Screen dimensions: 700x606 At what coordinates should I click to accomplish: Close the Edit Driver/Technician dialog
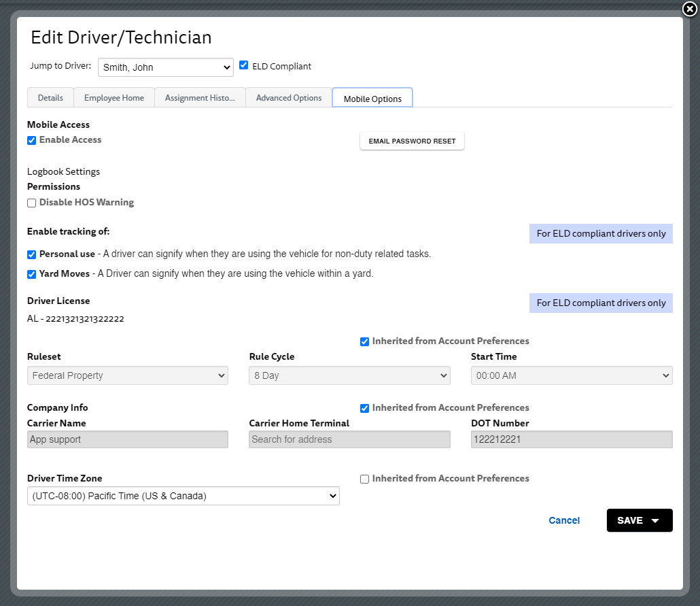point(690,9)
